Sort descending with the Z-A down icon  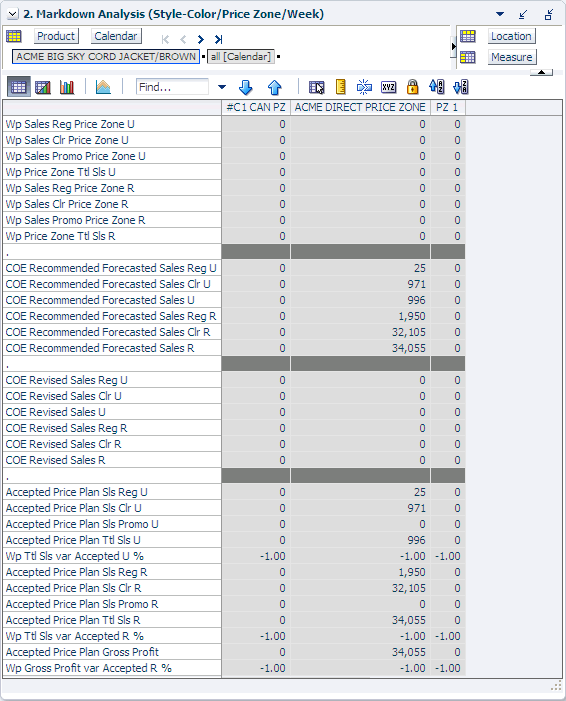(x=460, y=87)
